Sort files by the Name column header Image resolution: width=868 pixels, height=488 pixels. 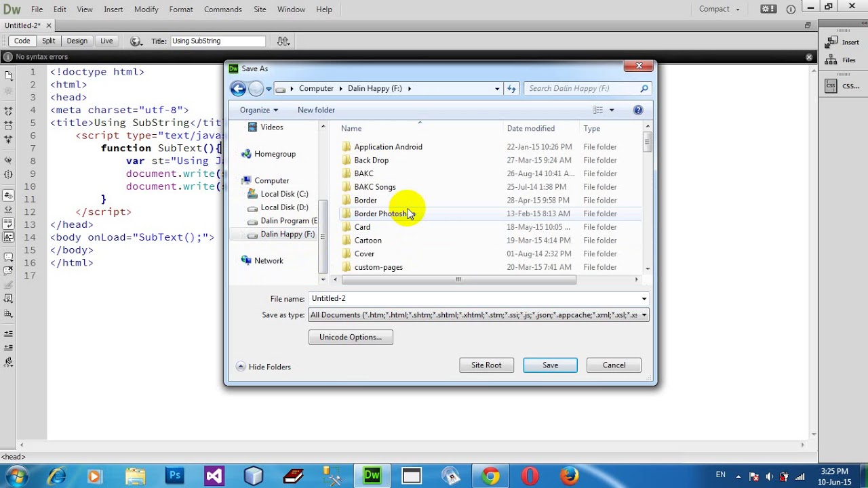(419, 128)
